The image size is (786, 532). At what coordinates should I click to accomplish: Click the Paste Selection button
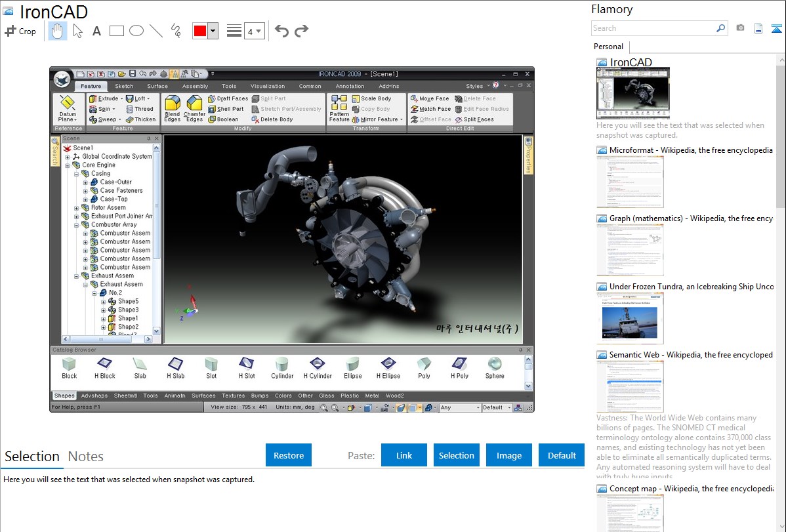coord(457,455)
